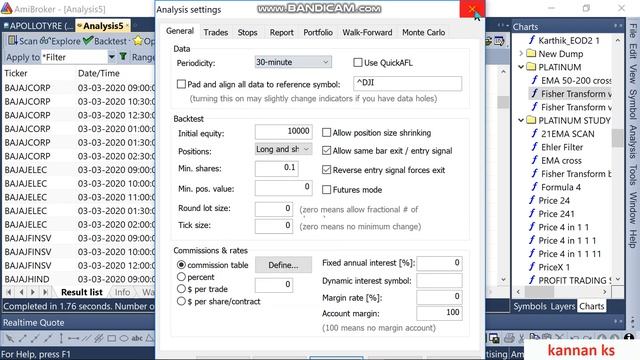This screenshot has height=360, width=640.
Task: Click the reference symbol ^DJI field
Action: coord(407,83)
